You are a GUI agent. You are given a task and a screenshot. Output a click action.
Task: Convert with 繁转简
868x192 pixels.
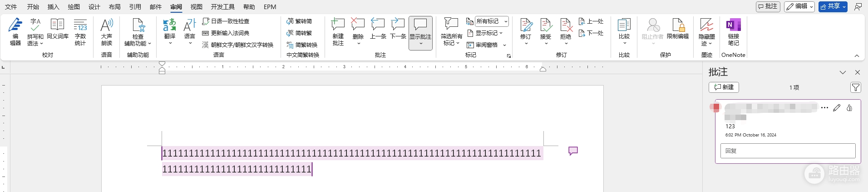(299, 21)
